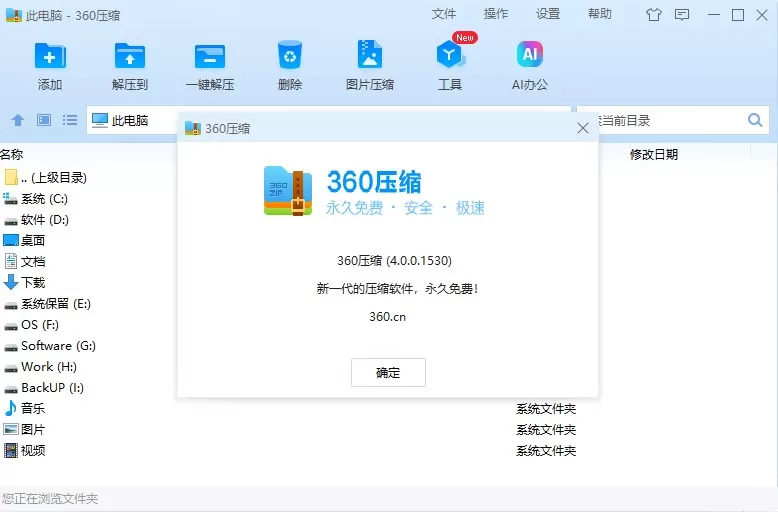The image size is (778, 512).
Task: Open the 文件 menu
Action: [x=444, y=14]
